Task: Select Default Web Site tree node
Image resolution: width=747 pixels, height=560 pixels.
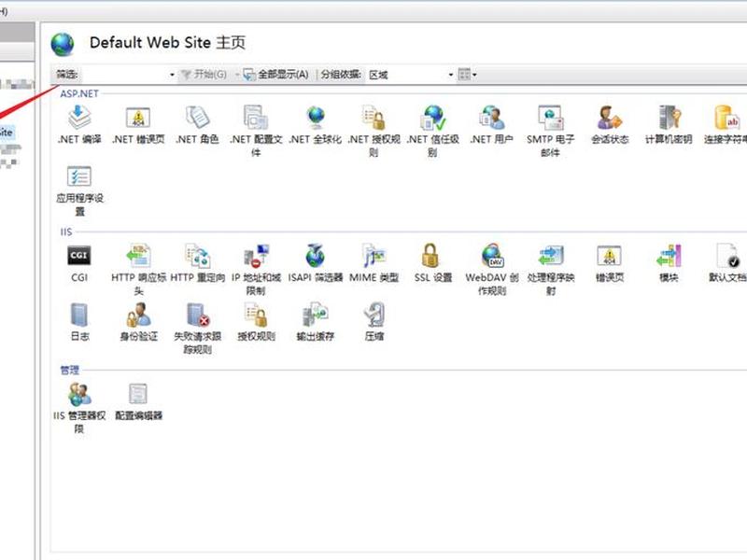Action: point(7,133)
